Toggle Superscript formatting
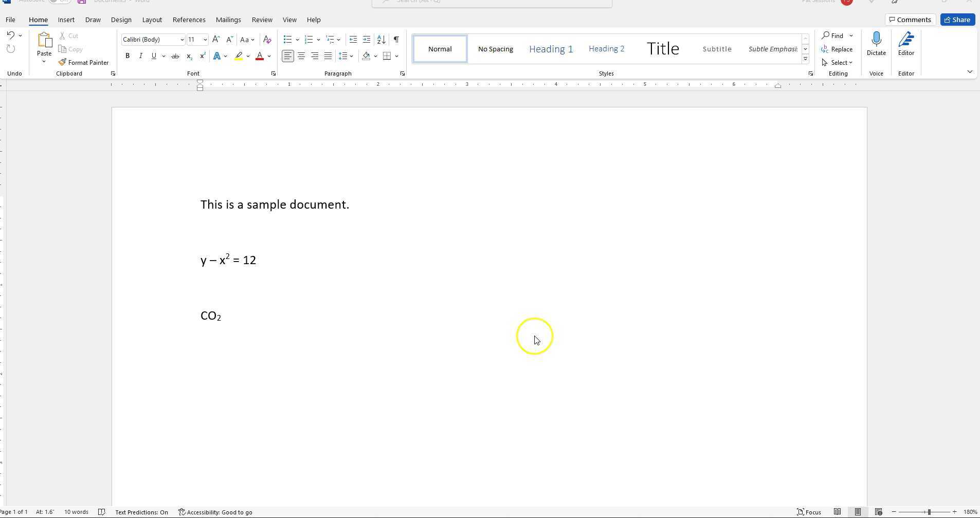The height and width of the screenshot is (518, 980). coord(203,56)
